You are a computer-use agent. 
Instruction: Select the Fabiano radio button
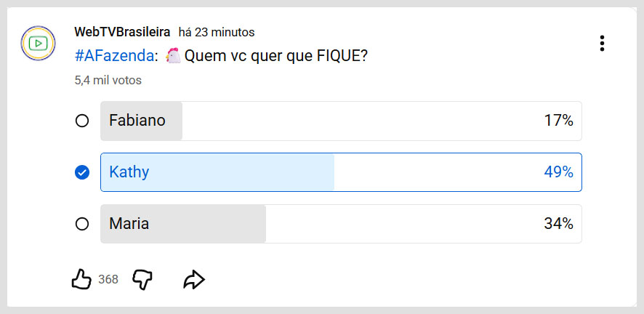coord(82,121)
